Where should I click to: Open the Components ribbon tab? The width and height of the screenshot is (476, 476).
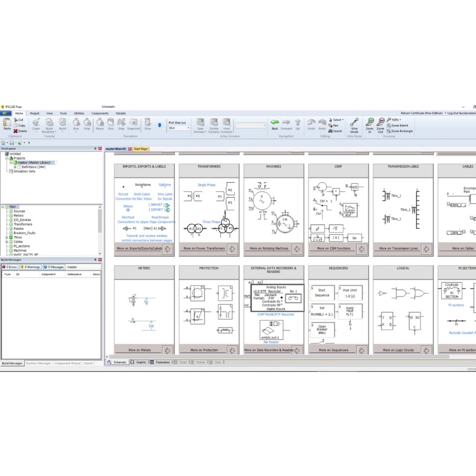(100, 113)
